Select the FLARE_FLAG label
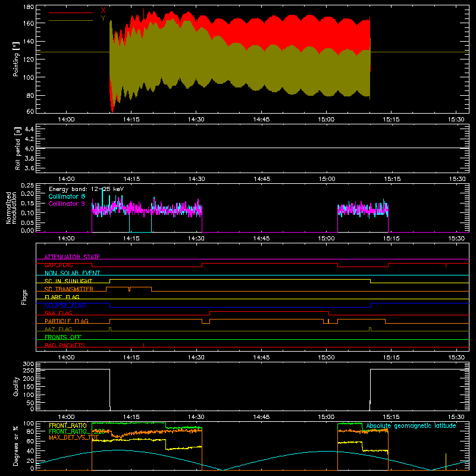 [x=62, y=297]
